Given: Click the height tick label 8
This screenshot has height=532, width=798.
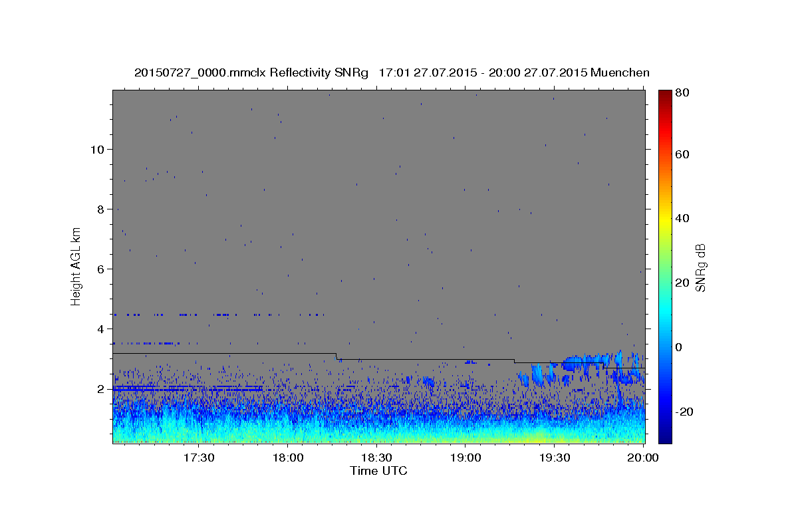Looking at the screenshot, I should (x=100, y=209).
